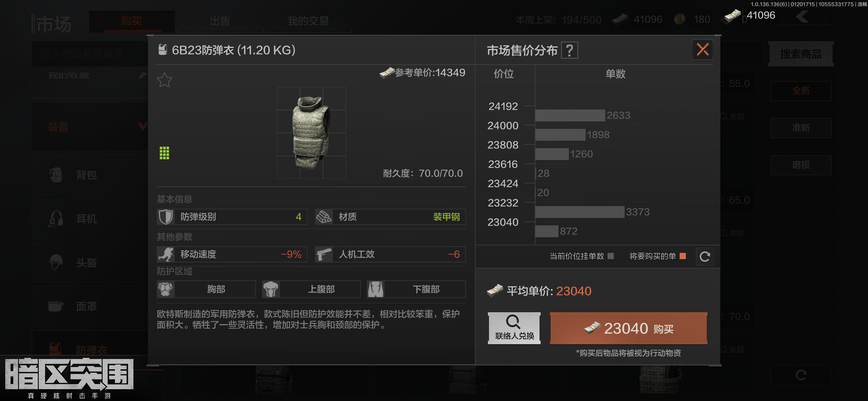This screenshot has width=868, height=401.
Task: Toggle the 磨损 condition filter
Action: [801, 165]
